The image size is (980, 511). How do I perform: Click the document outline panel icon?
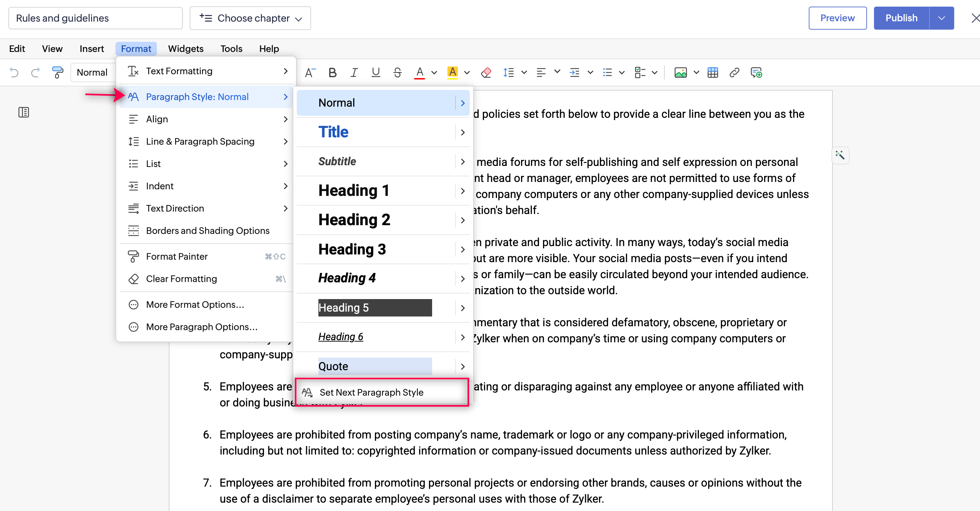[x=24, y=112]
